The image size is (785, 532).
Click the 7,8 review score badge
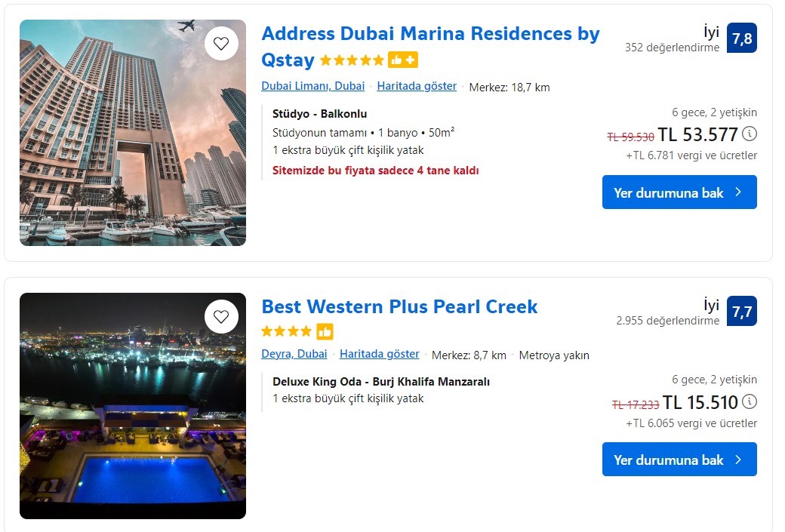pyautogui.click(x=741, y=38)
